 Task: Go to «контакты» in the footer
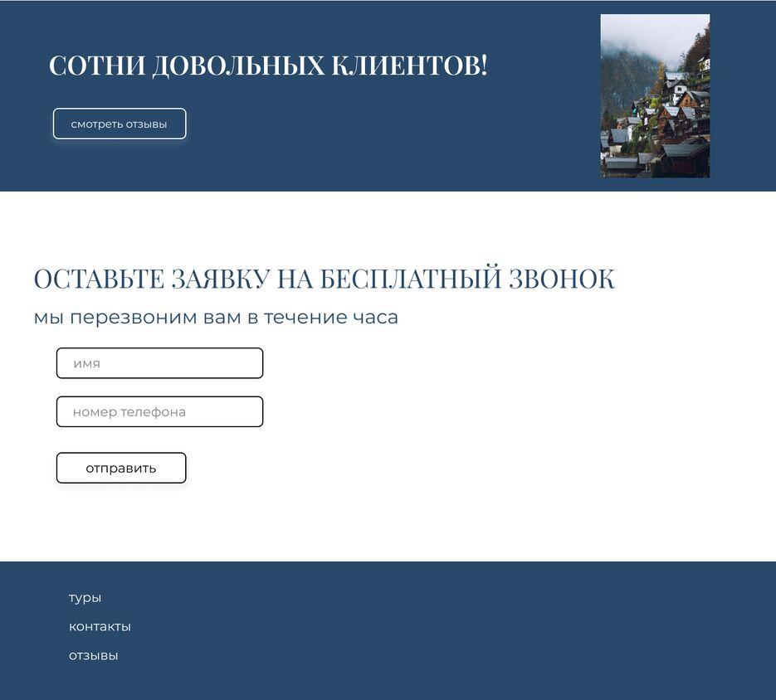click(x=100, y=627)
